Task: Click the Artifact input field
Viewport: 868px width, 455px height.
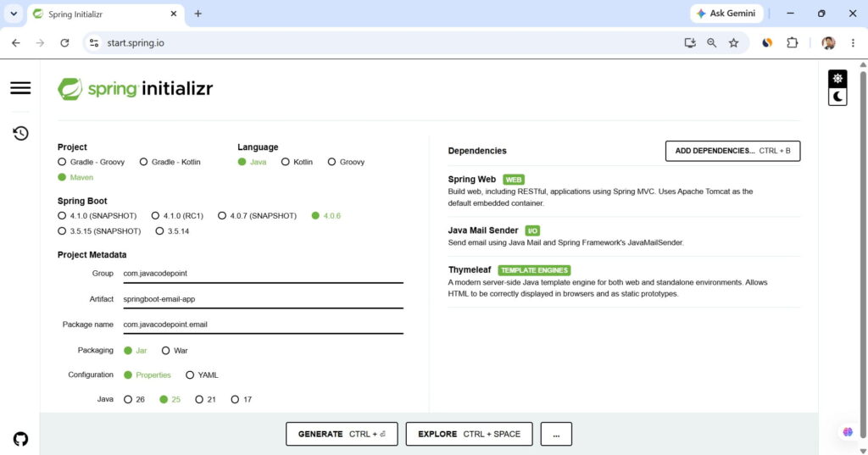Action: point(263,299)
